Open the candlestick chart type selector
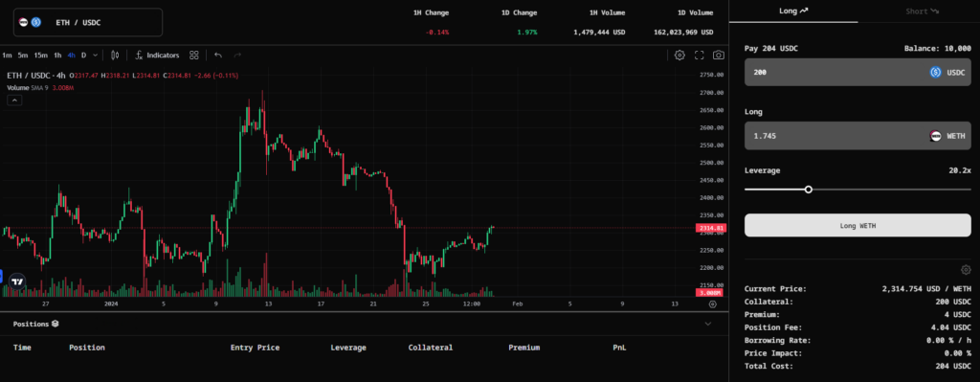 (115, 55)
